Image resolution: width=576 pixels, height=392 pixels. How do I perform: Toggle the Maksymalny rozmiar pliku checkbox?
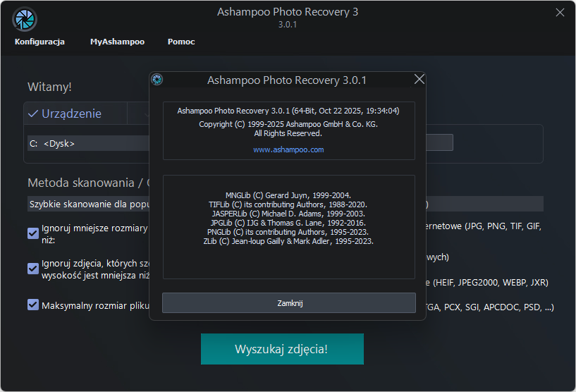tap(33, 305)
